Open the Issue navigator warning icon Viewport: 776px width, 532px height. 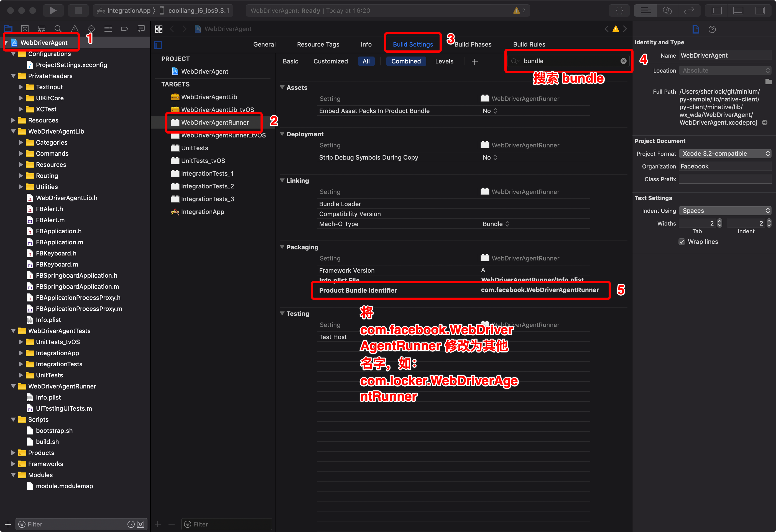pos(75,29)
